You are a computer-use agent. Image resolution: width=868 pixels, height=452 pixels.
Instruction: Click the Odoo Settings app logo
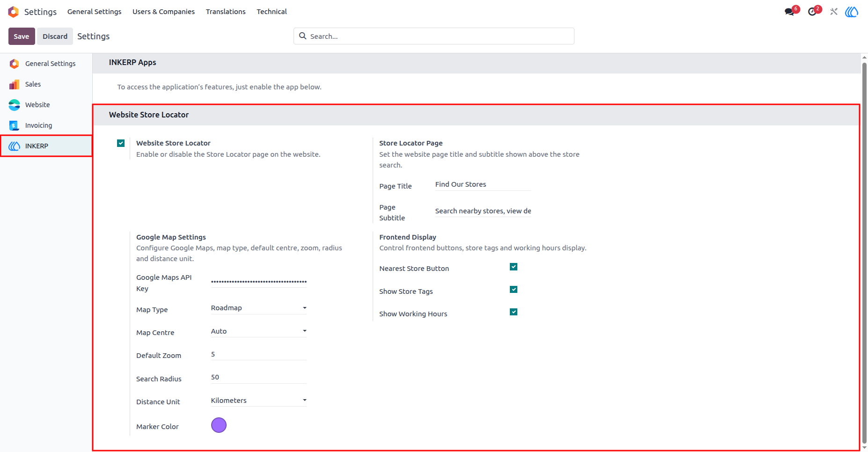click(14, 12)
